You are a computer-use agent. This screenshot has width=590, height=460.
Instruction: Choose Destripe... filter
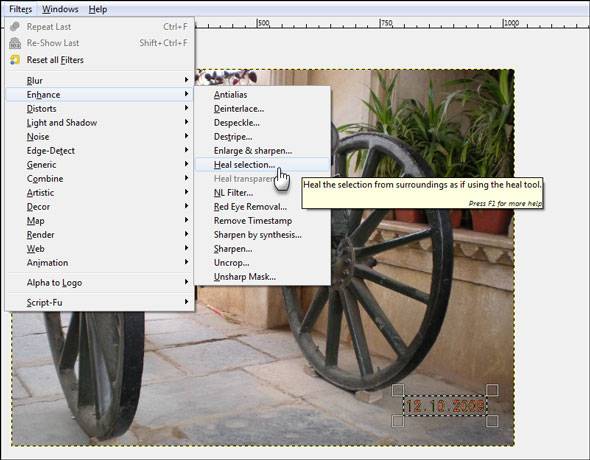(x=263, y=137)
